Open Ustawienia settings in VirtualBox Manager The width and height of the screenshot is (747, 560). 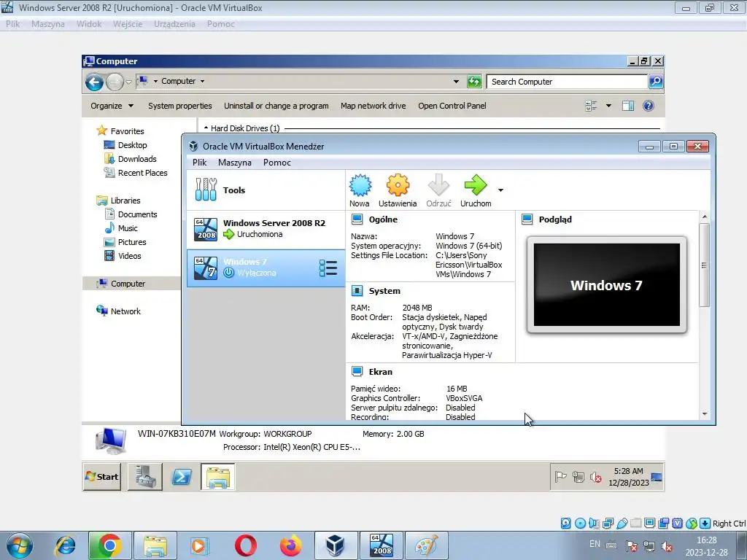tap(398, 190)
